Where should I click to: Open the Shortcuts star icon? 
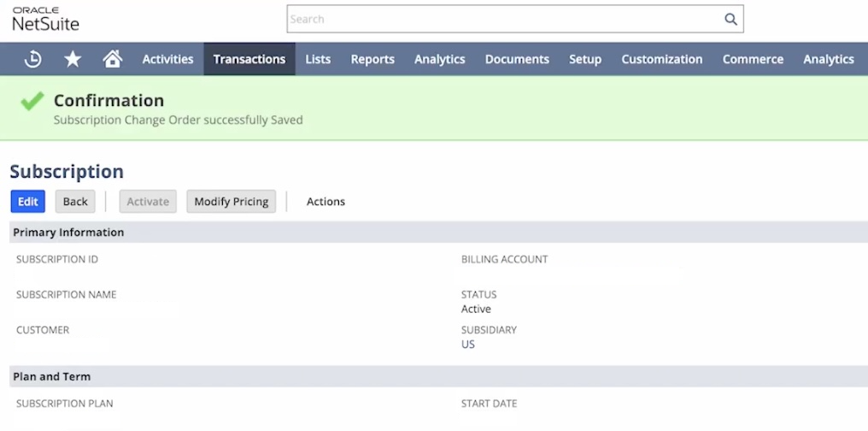click(x=73, y=59)
